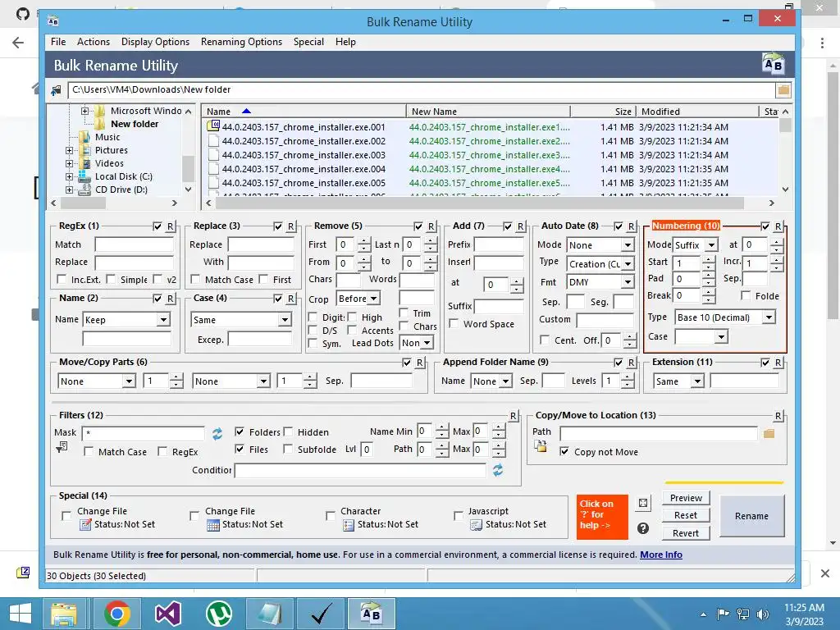Click the file list horizontal scrollbar
This screenshot has width=840, height=630.
479,203
